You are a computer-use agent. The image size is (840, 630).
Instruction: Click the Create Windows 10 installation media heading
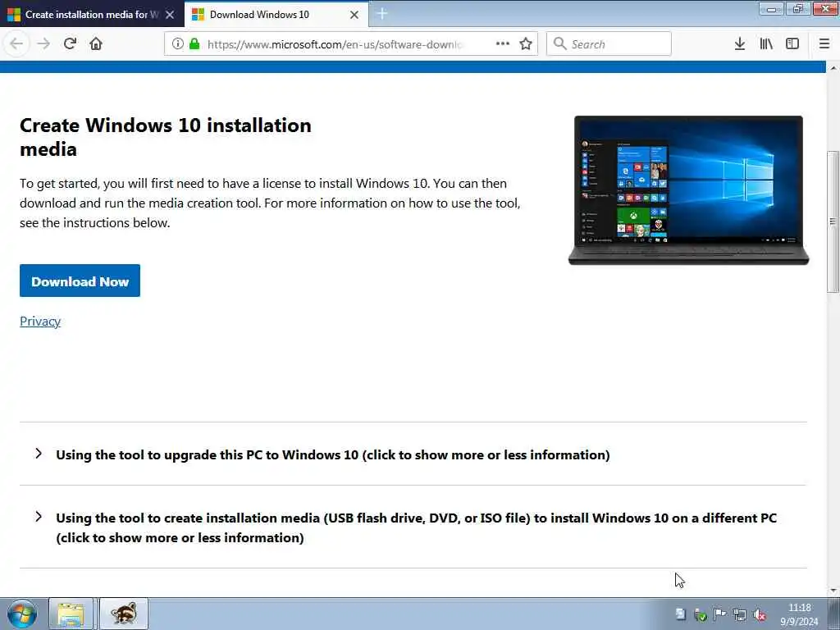click(x=166, y=137)
